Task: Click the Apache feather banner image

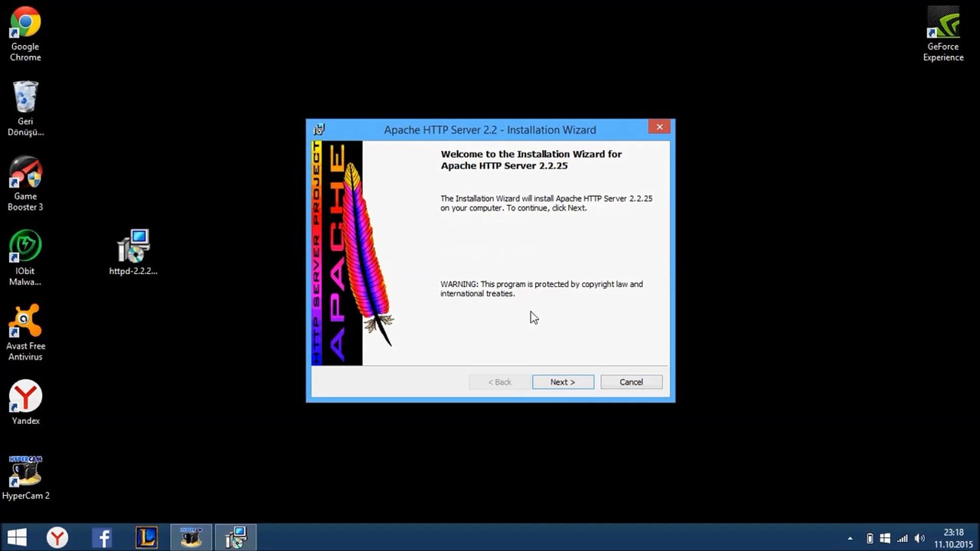Action: point(353,253)
